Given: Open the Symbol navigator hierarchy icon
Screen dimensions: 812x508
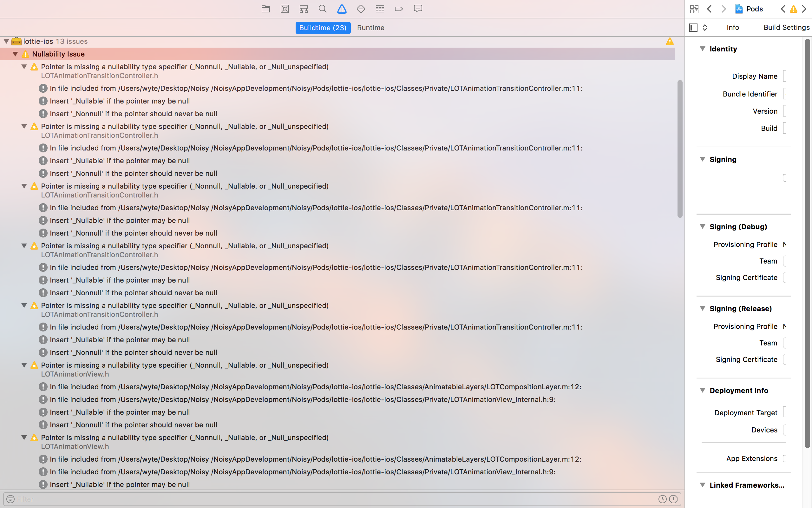Looking at the screenshot, I should pos(304,9).
